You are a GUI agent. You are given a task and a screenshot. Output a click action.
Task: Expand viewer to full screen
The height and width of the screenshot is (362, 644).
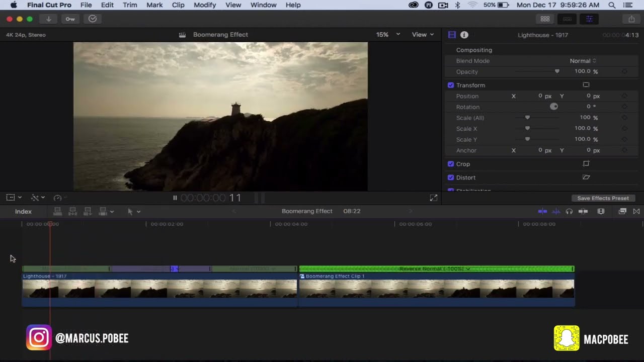click(x=434, y=198)
